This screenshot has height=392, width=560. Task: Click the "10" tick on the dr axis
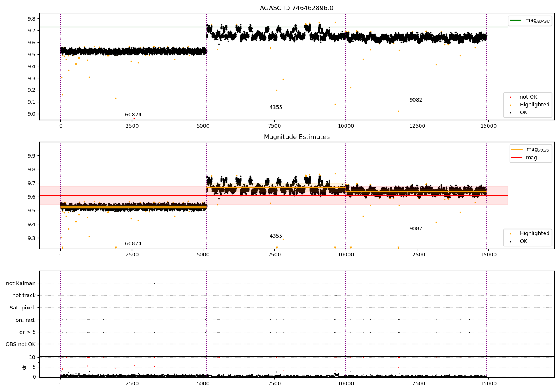tap(32, 357)
